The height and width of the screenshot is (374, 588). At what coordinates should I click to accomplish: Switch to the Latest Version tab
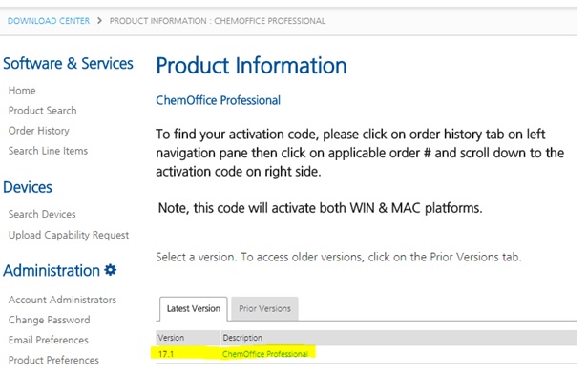[194, 309]
